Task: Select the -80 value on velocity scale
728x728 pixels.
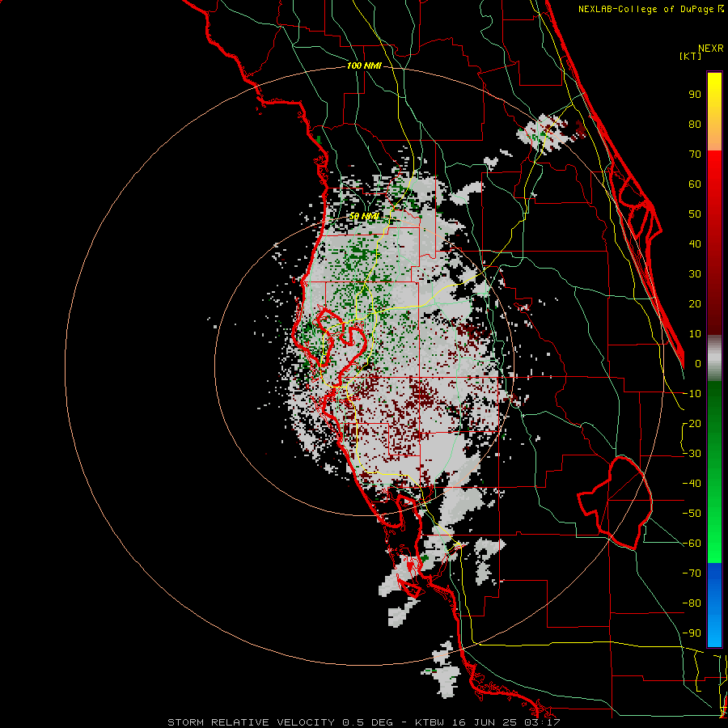Action: 692,603
